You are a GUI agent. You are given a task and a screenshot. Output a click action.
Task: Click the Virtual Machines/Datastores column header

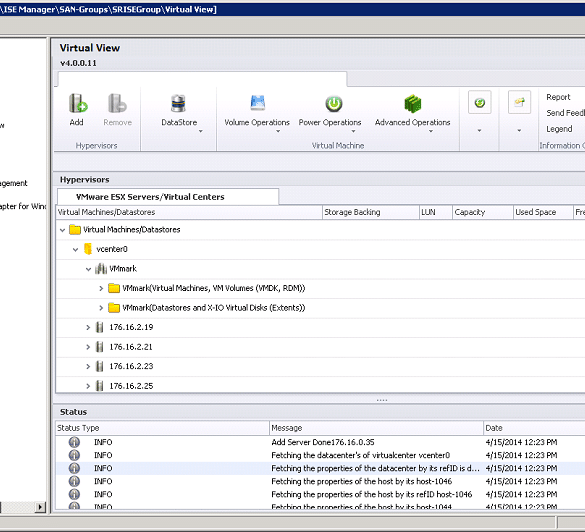click(x=189, y=212)
